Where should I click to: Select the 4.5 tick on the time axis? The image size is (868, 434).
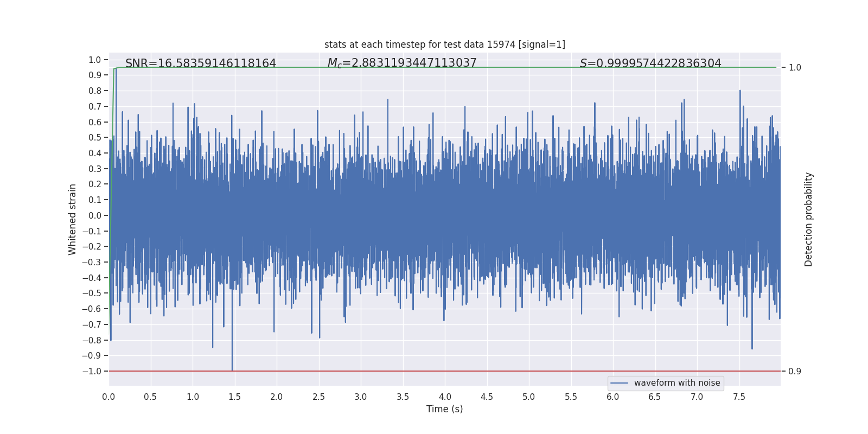[487, 397]
